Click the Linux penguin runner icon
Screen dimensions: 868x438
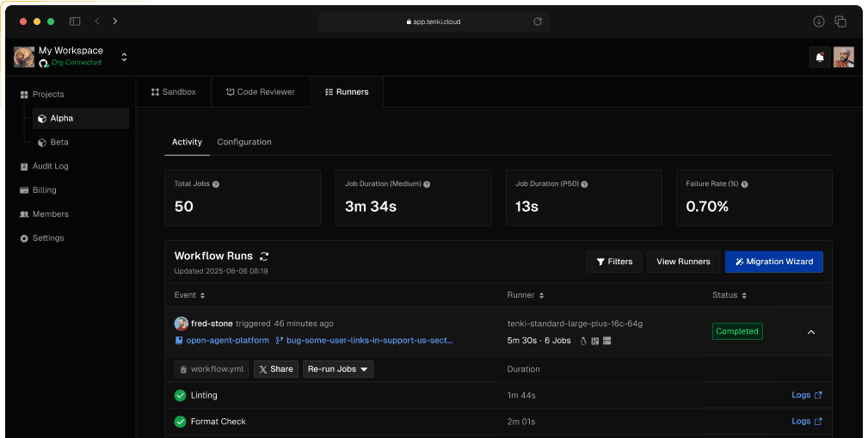[583, 341]
